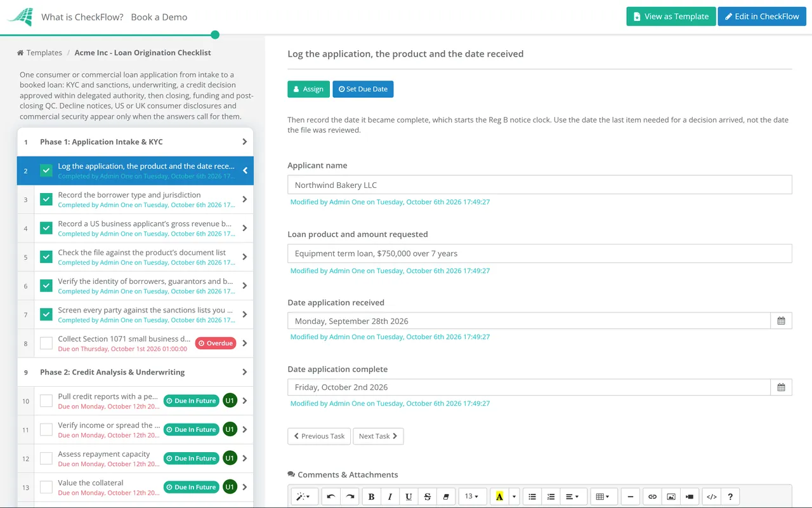Open the magic wand style dropdown

(x=305, y=497)
